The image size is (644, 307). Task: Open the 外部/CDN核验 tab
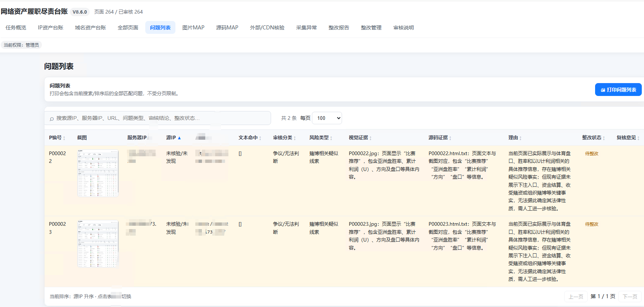point(267,28)
